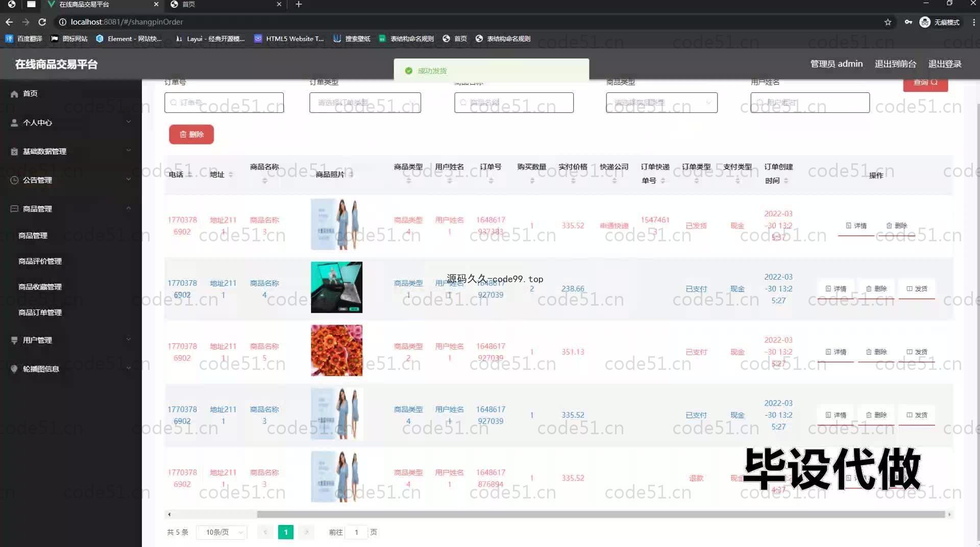Image resolution: width=980 pixels, height=547 pixels.
Task: Delete the 351.13 order row
Action: click(876, 352)
